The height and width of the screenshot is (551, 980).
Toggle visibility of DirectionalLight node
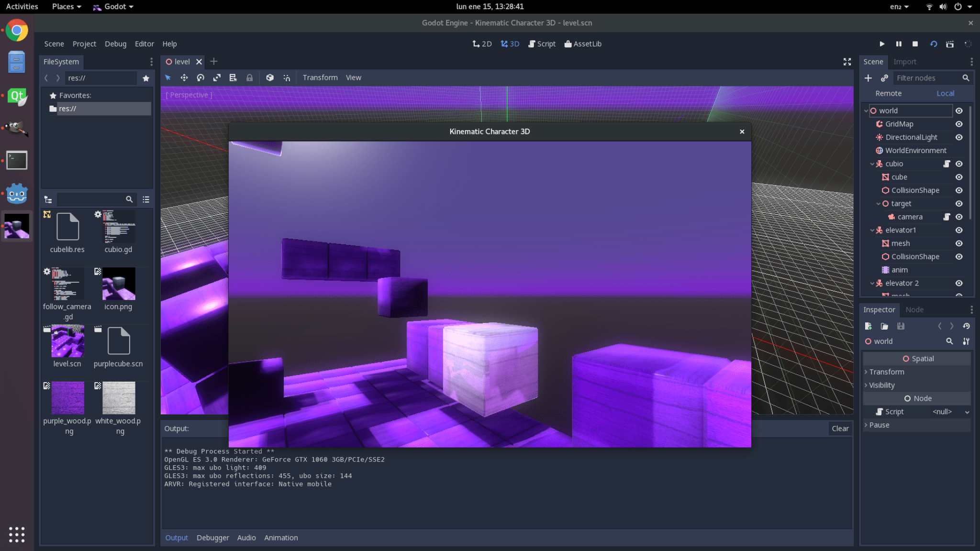[960, 137]
